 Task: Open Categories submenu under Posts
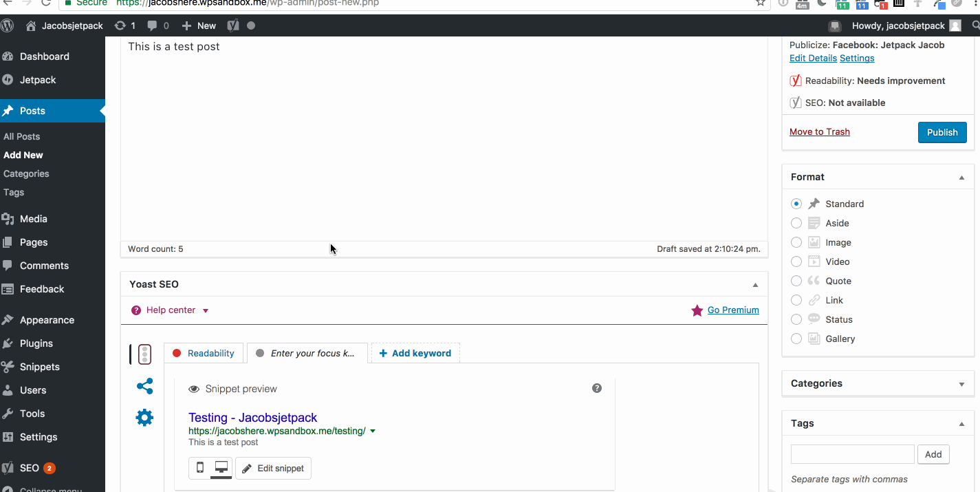pos(26,173)
